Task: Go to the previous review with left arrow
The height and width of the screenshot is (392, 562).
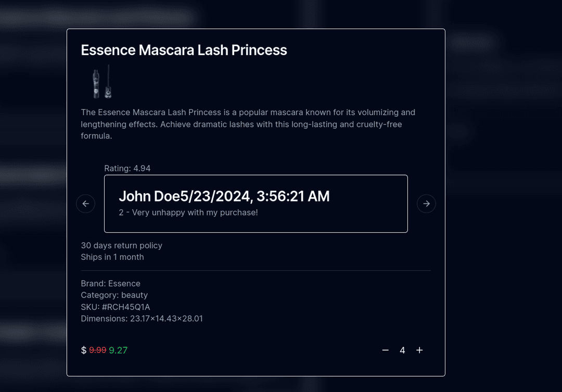Action: pyautogui.click(x=86, y=204)
